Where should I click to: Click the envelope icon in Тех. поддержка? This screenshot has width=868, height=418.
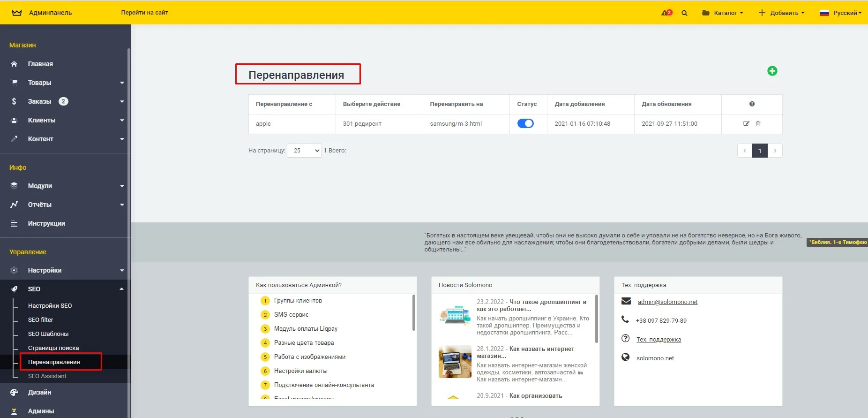point(626,301)
